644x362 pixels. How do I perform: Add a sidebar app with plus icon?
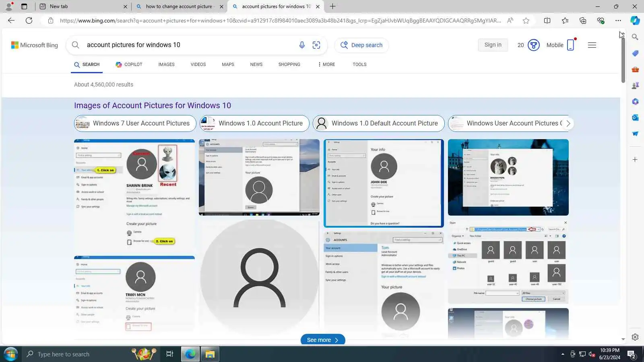(x=635, y=160)
